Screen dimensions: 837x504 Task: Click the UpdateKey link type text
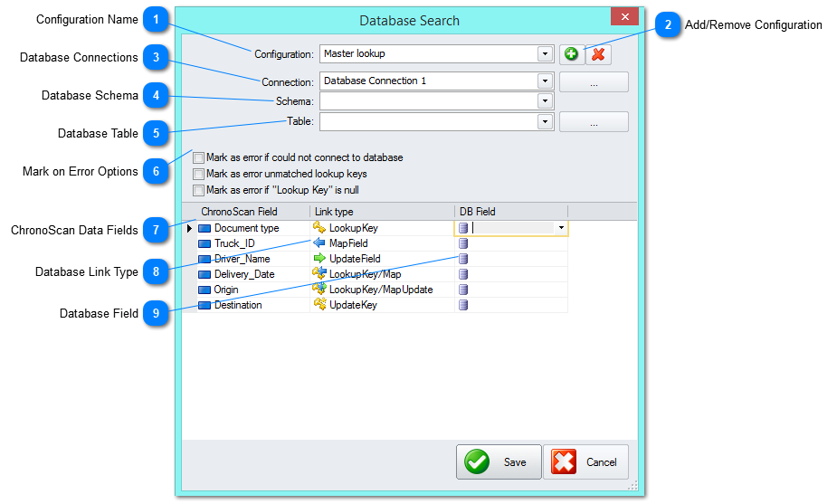click(354, 305)
